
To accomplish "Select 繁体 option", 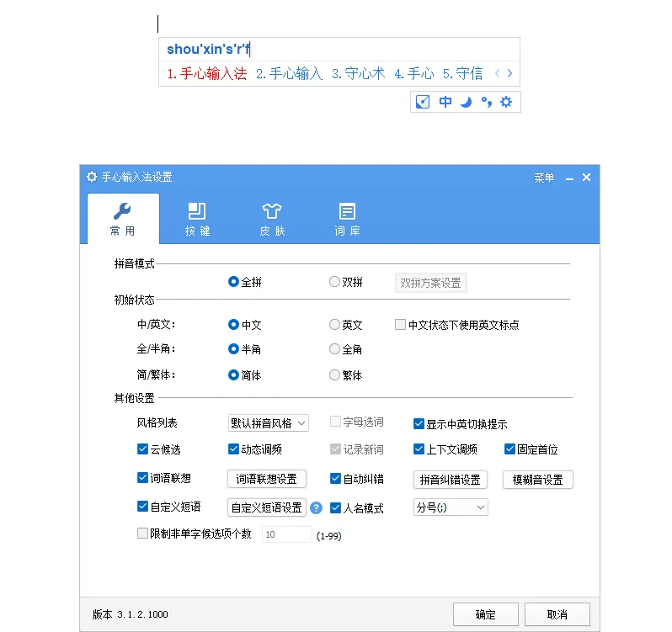I will pos(346,375).
